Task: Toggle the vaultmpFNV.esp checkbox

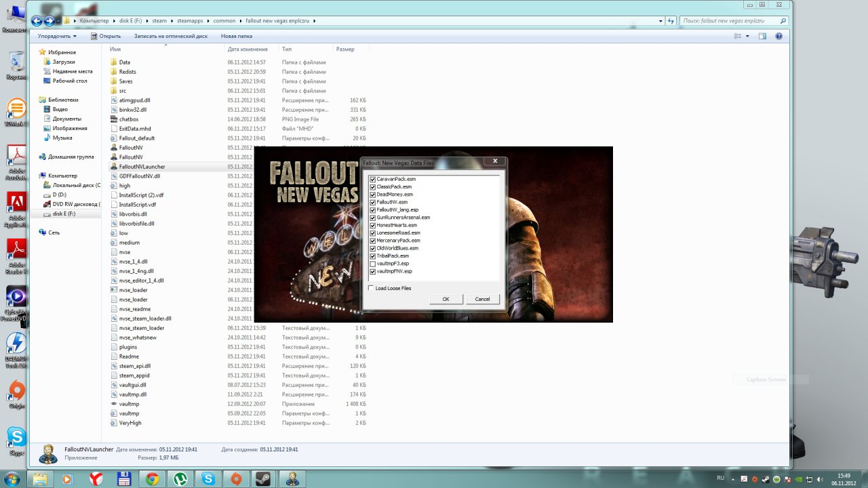Action: point(373,271)
